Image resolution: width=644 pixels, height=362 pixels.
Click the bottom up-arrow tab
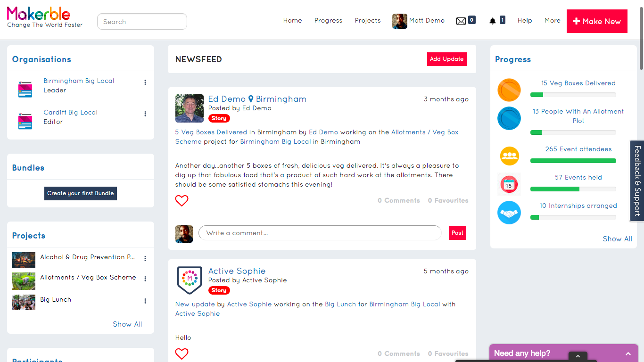(x=578, y=357)
